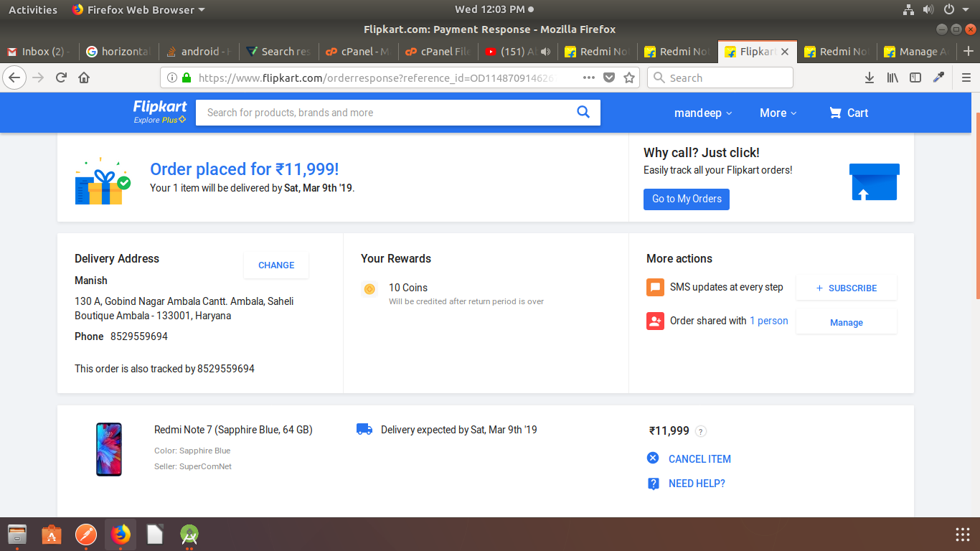Reload the page with the refresh icon
This screenshot has height=551, width=980.
(61, 77)
